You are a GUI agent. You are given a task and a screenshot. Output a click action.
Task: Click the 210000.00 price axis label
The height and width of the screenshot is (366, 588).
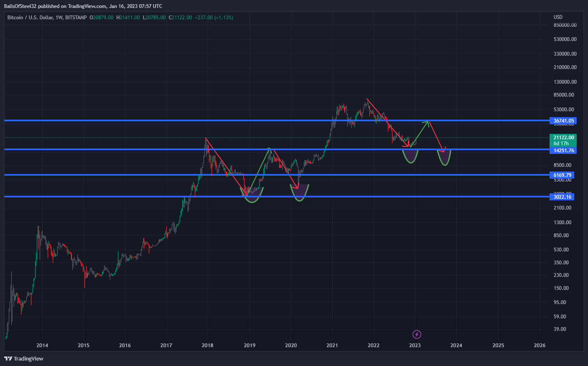click(x=565, y=67)
